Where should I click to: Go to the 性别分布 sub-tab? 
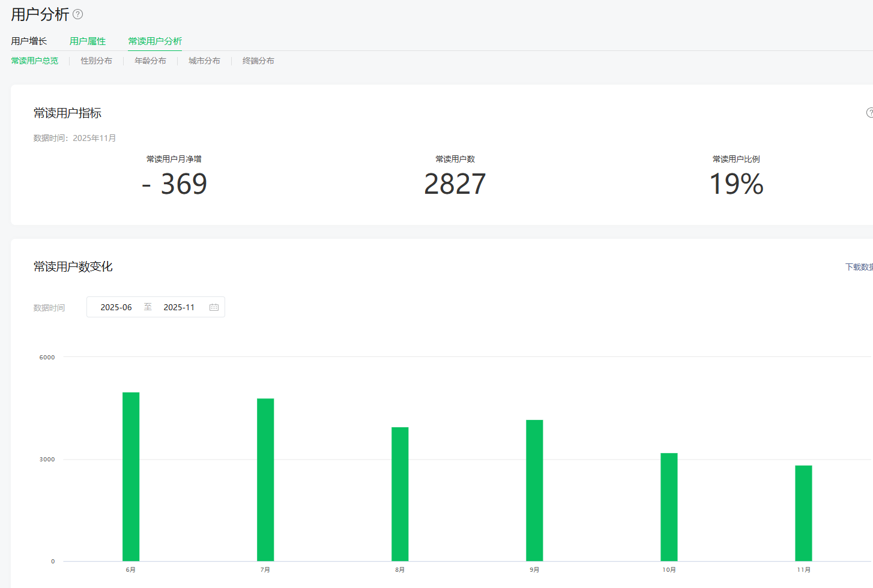point(97,61)
